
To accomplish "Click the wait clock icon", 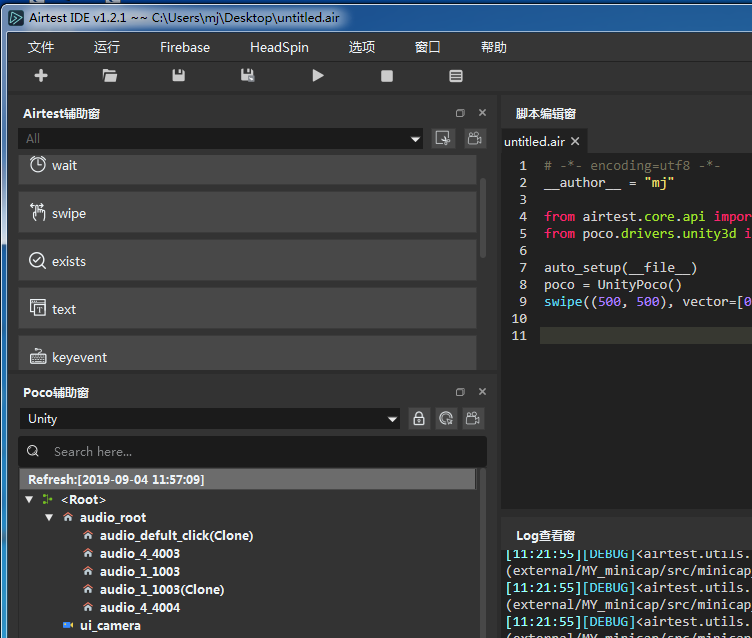I will click(x=38, y=165).
